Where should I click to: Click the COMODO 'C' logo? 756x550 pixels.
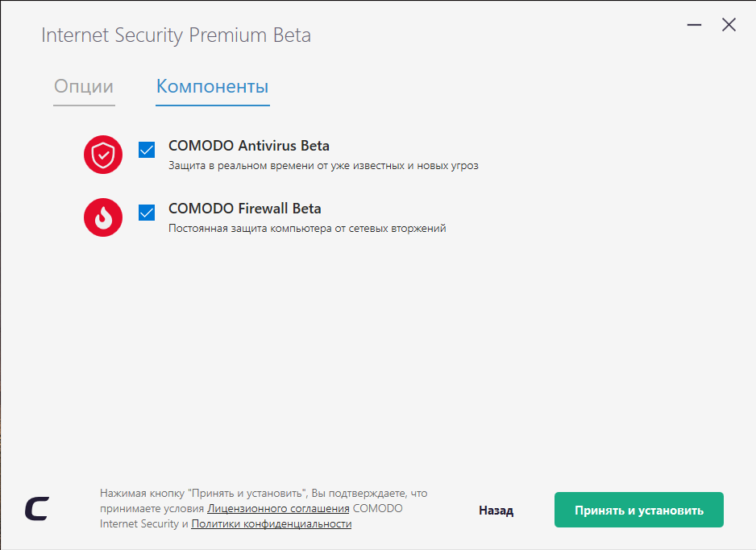36,508
